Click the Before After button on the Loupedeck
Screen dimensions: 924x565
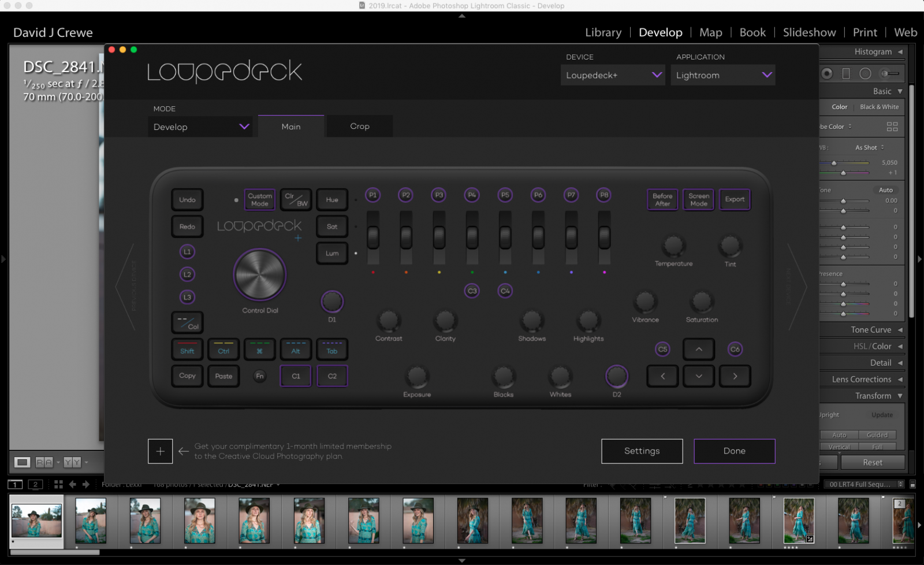(x=662, y=199)
